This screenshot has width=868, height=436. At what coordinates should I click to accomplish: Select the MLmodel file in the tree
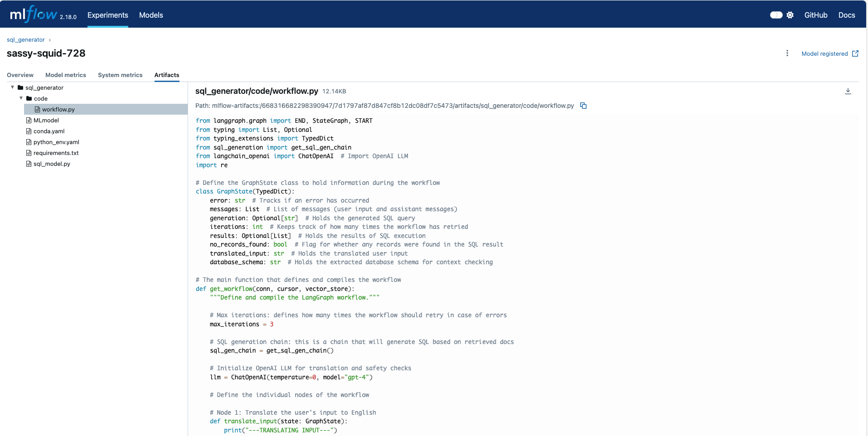46,120
